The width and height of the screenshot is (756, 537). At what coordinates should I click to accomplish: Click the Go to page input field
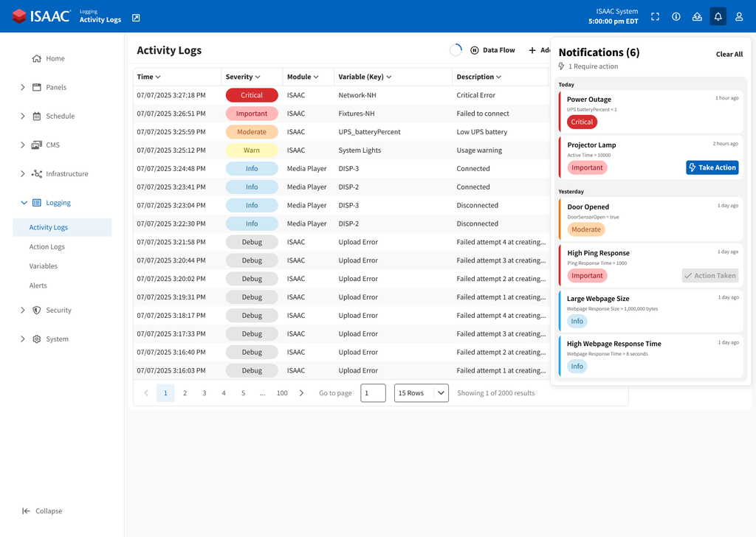(x=373, y=393)
